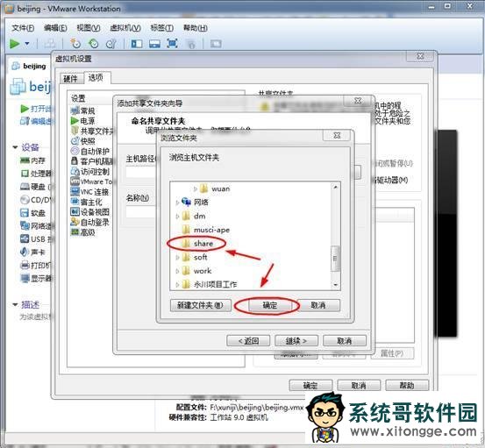Viewport: 485px width, 448px height.
Task: Click 取消 in VM settings dialog
Action: coord(359,386)
